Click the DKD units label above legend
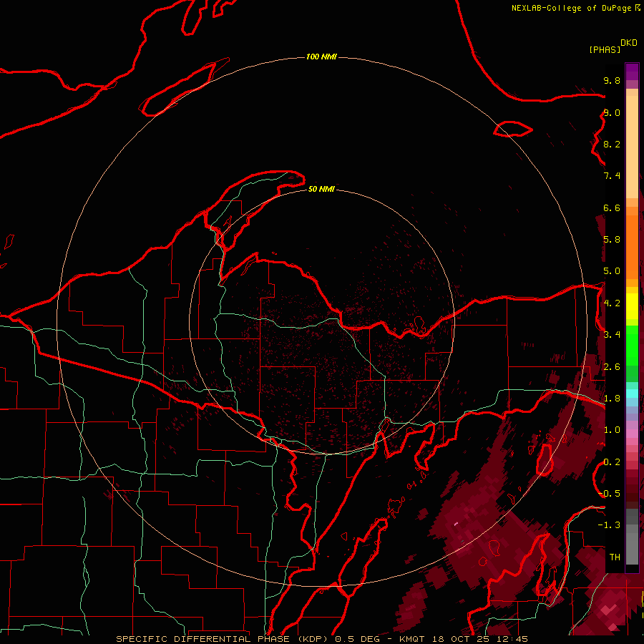This screenshot has height=644, width=644. click(x=629, y=43)
